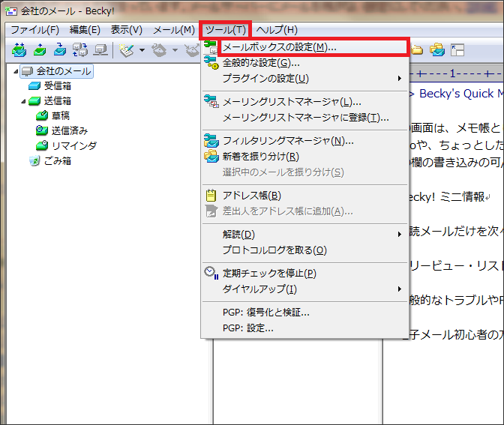
Task: Select the 受信箱 folder
Action: [x=57, y=85]
